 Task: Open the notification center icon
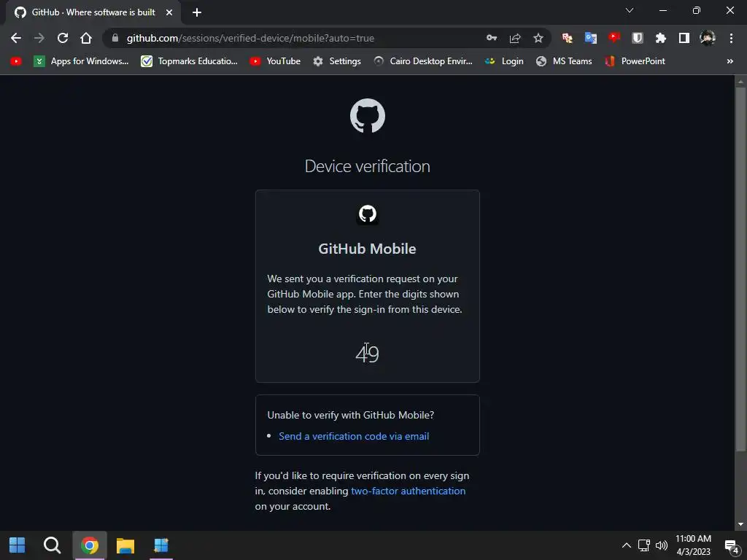[731, 546]
